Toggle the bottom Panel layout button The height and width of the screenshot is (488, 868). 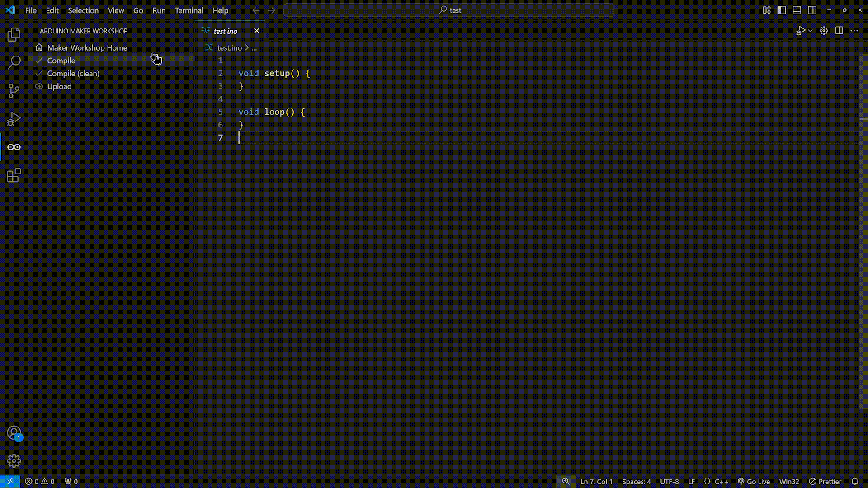(797, 10)
